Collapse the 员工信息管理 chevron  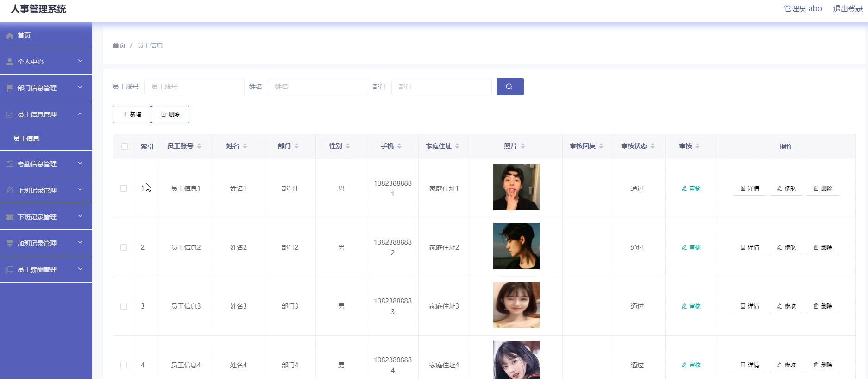(80, 114)
